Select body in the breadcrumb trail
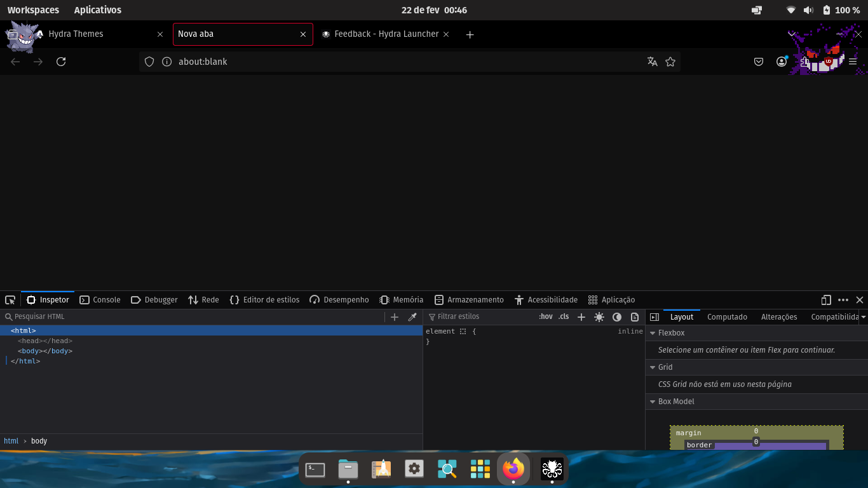The width and height of the screenshot is (868, 488). point(39,441)
